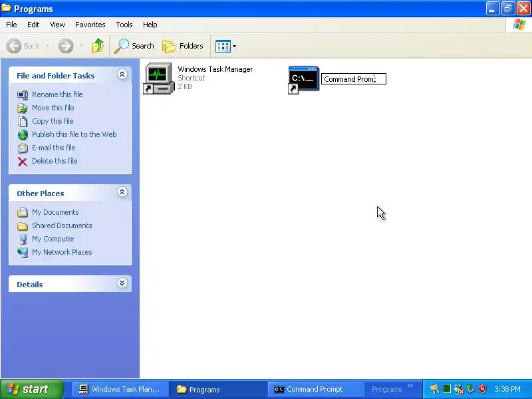Click the keys icon in system tray
This screenshot has height=399, width=532.
pos(434,389)
